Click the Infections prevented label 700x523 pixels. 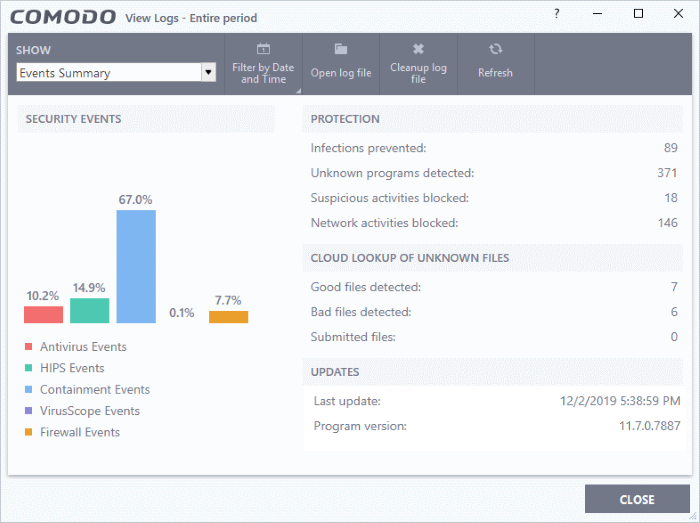tap(369, 148)
